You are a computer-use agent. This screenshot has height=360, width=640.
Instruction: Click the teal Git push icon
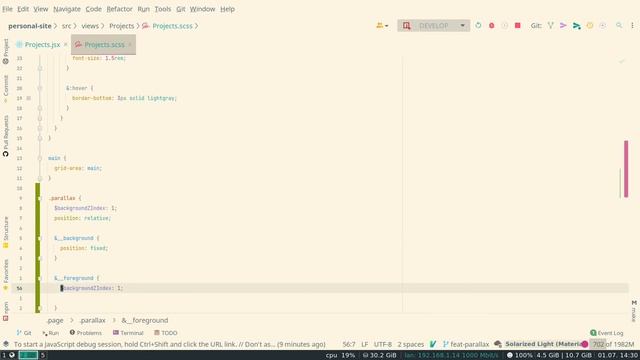click(x=576, y=26)
